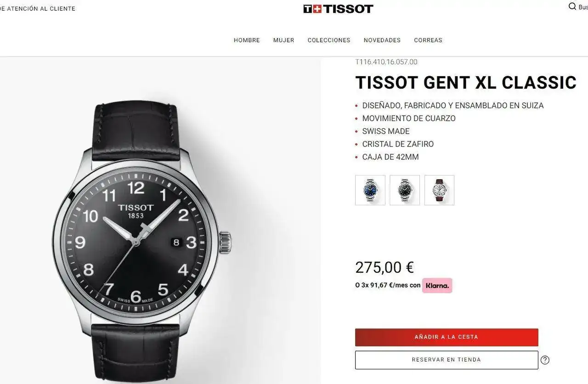The image size is (588, 384).
Task: Click the 3x 91,67 €/mes installment text
Action: (388, 285)
